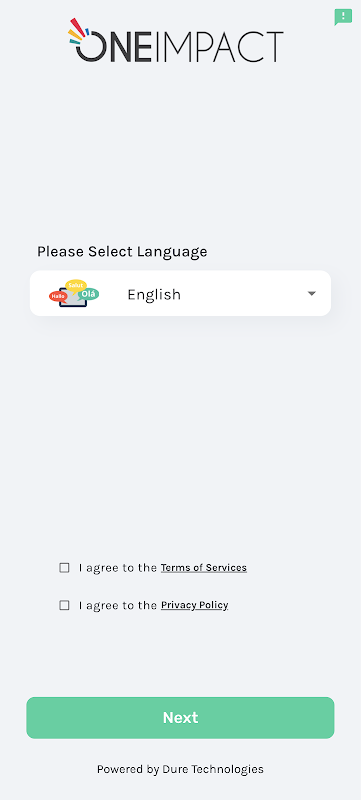Click the yellow Salut speech bubble
This screenshot has width=361, height=800.
pos(76,286)
